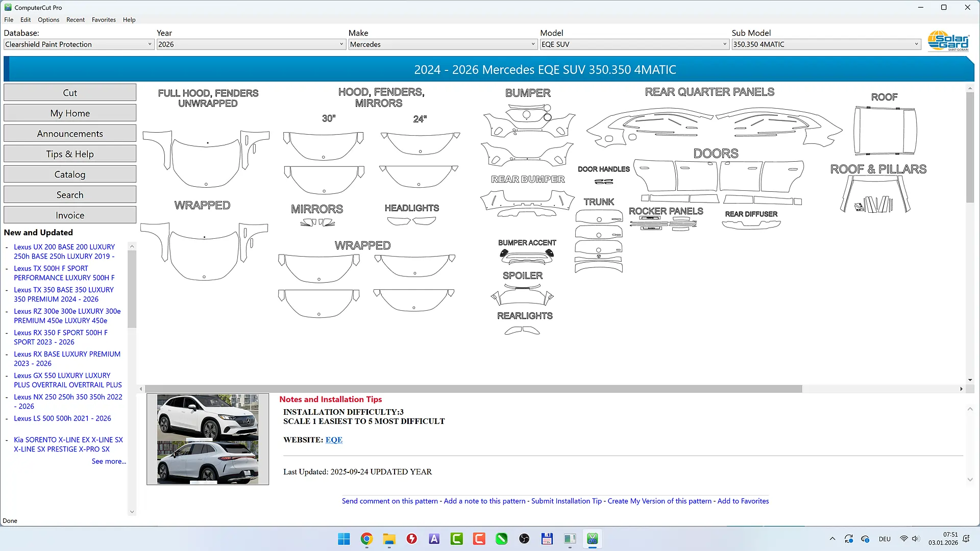Image resolution: width=980 pixels, height=551 pixels.
Task: Open the File menu
Action: [x=9, y=20]
